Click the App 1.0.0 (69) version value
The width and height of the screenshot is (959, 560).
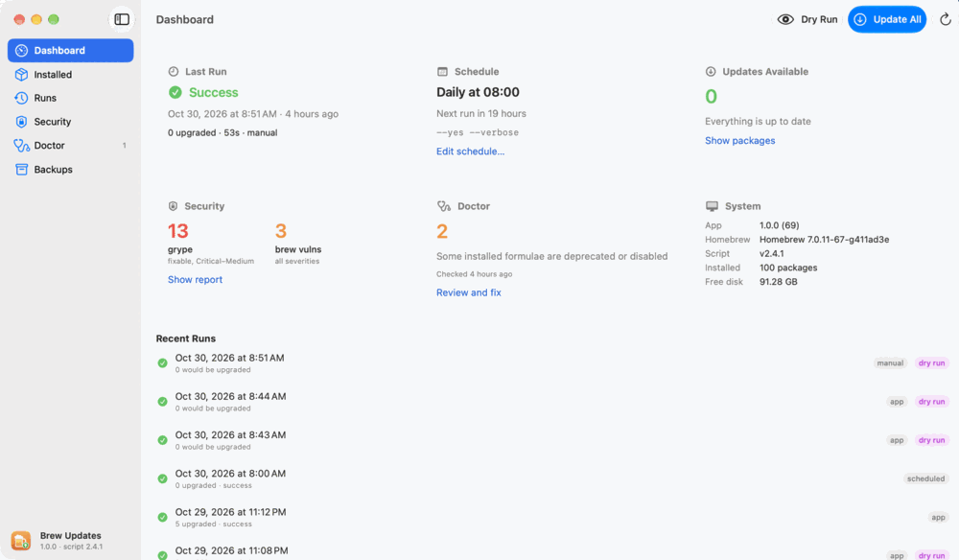tap(779, 225)
